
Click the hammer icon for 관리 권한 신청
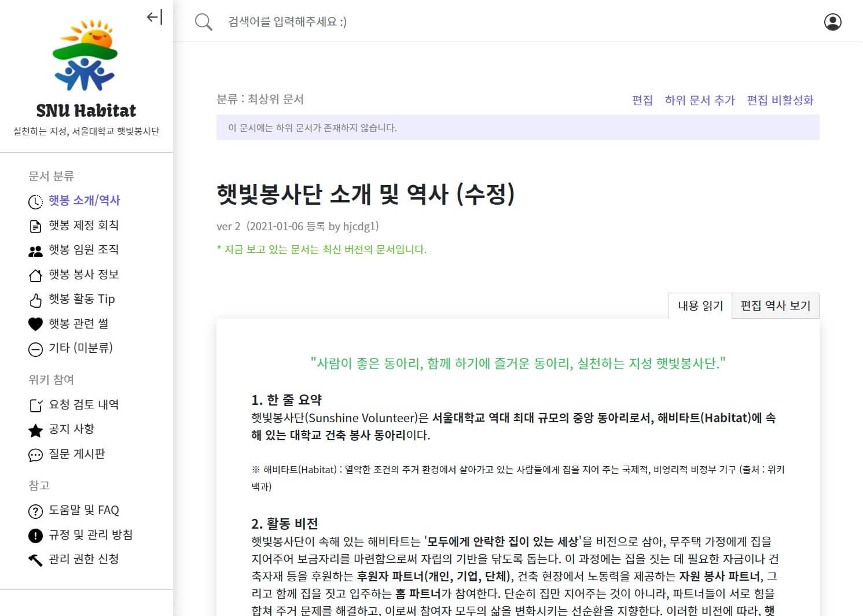click(x=35, y=560)
